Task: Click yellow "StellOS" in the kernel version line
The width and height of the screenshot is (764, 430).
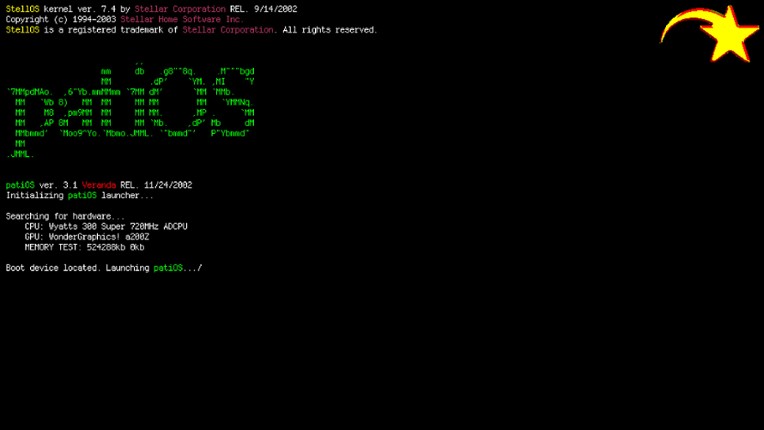Action: [x=22, y=9]
